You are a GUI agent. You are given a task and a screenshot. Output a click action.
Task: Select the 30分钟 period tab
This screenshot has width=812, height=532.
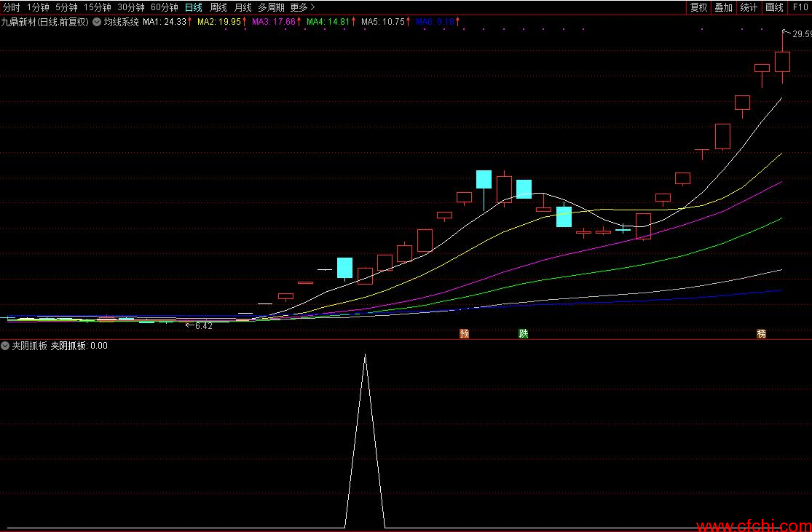pos(130,7)
